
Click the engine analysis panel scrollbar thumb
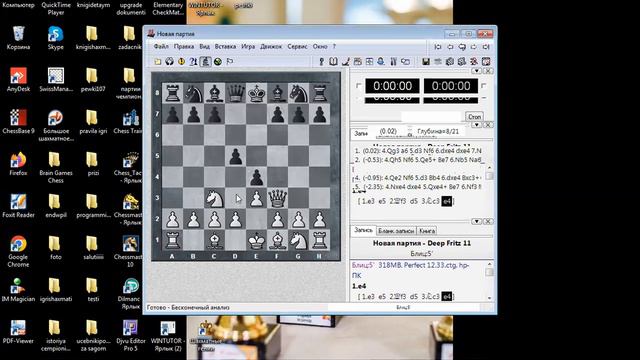489,176
